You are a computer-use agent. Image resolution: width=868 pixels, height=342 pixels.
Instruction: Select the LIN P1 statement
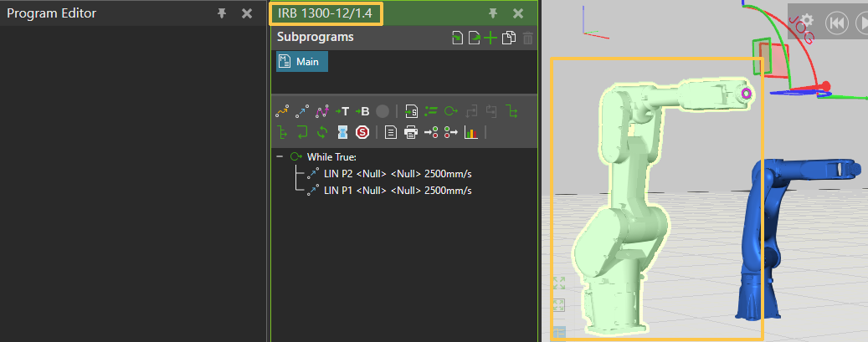pyautogui.click(x=397, y=191)
